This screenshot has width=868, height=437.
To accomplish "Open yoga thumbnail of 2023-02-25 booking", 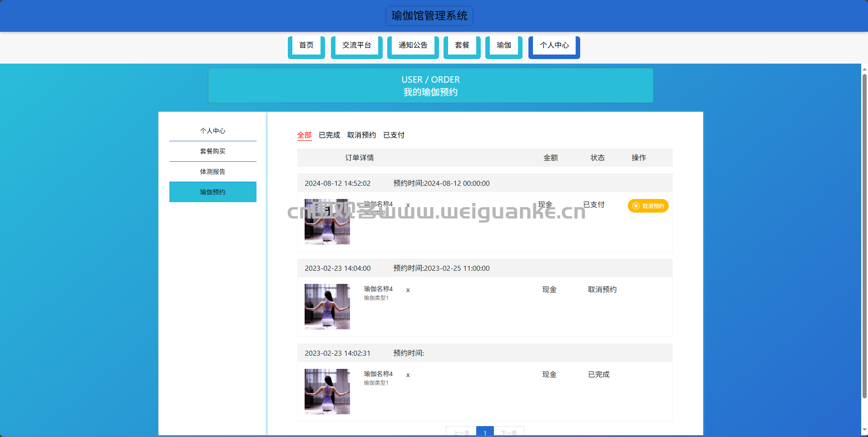I will point(327,307).
